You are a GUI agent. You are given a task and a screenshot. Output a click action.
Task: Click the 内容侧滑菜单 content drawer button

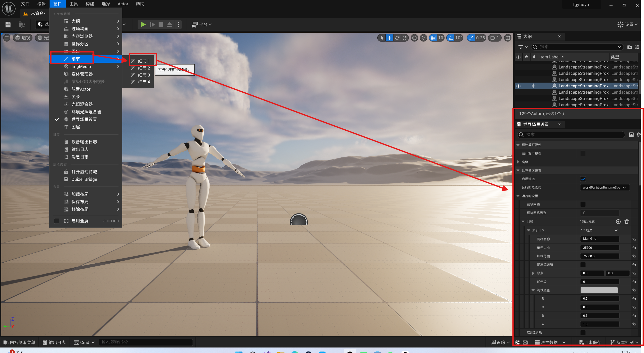point(20,342)
